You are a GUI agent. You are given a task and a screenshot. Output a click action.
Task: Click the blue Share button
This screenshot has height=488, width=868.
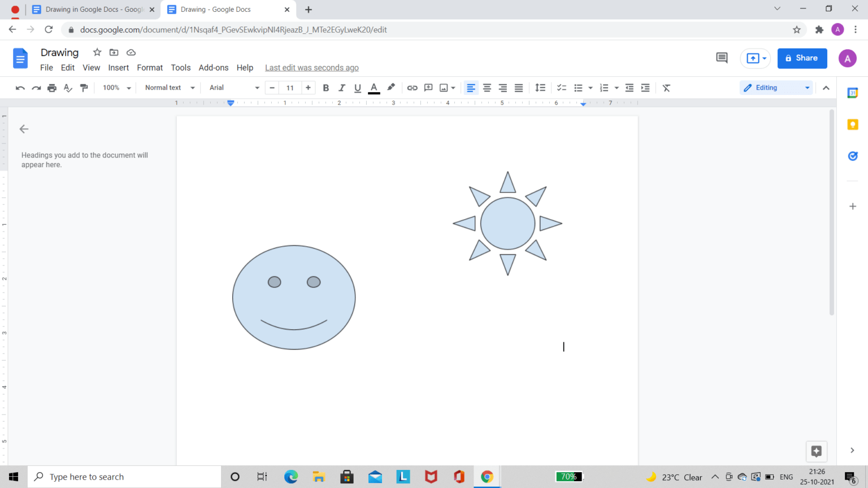(x=802, y=58)
